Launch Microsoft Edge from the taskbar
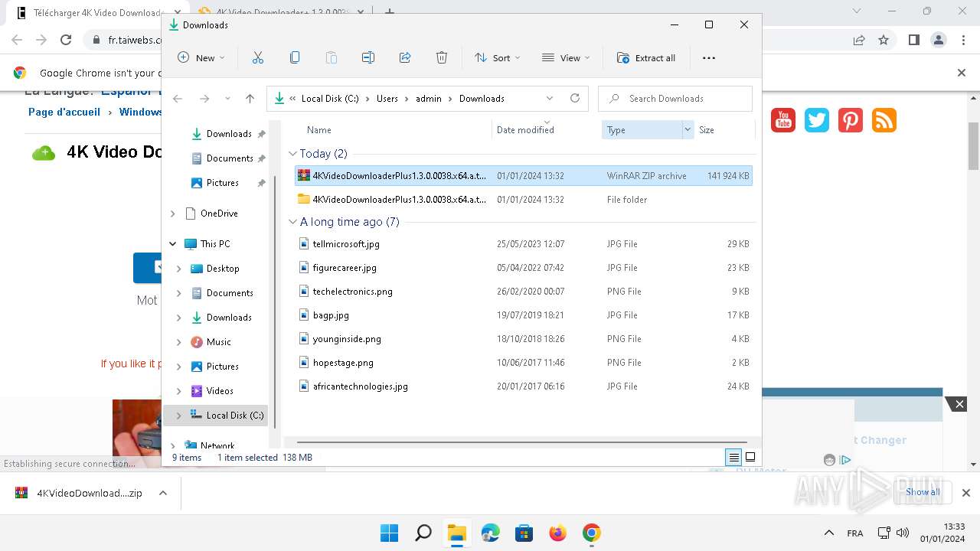The height and width of the screenshot is (551, 980). coord(490,533)
